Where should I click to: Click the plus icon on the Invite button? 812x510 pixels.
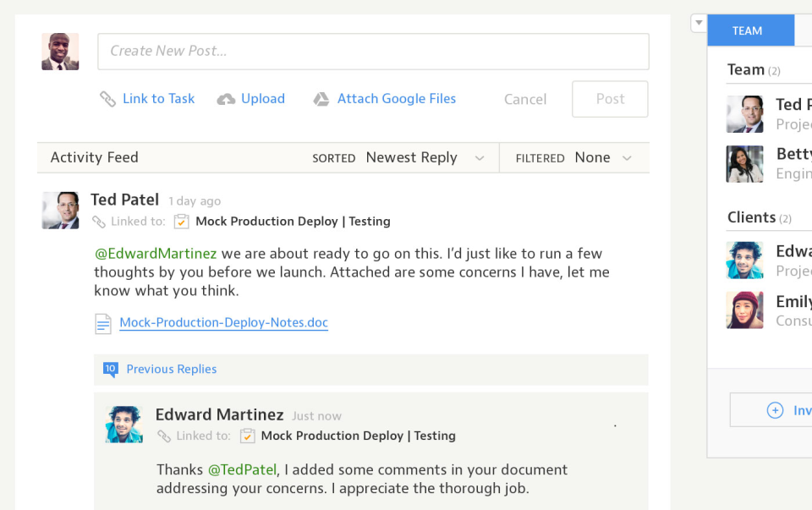tap(775, 410)
